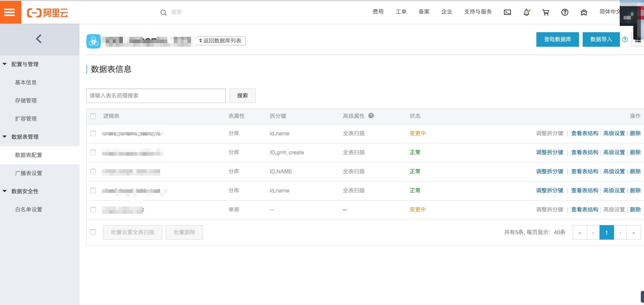Open the 费用 top menu

coord(378,12)
